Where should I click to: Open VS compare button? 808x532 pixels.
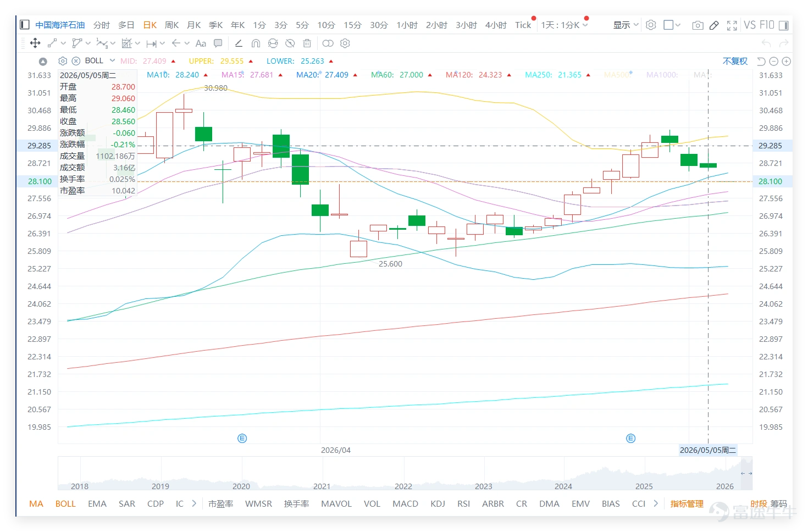pyautogui.click(x=750, y=25)
